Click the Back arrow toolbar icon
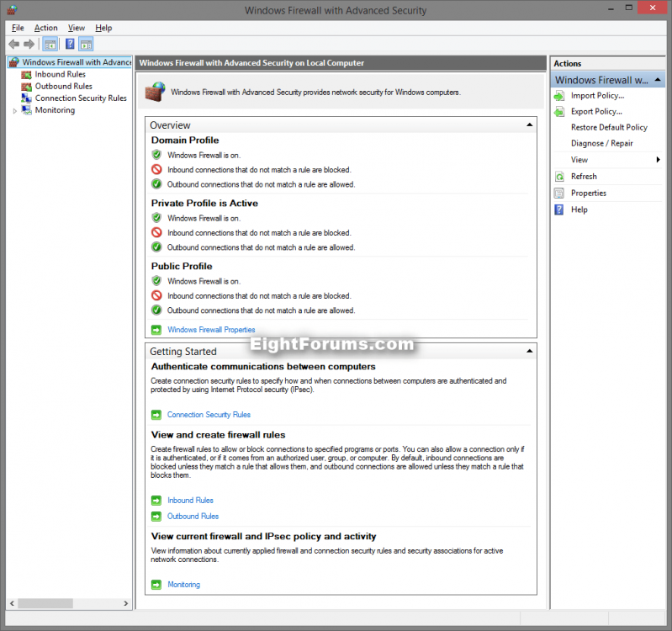Image resolution: width=672 pixels, height=631 pixels. point(14,44)
